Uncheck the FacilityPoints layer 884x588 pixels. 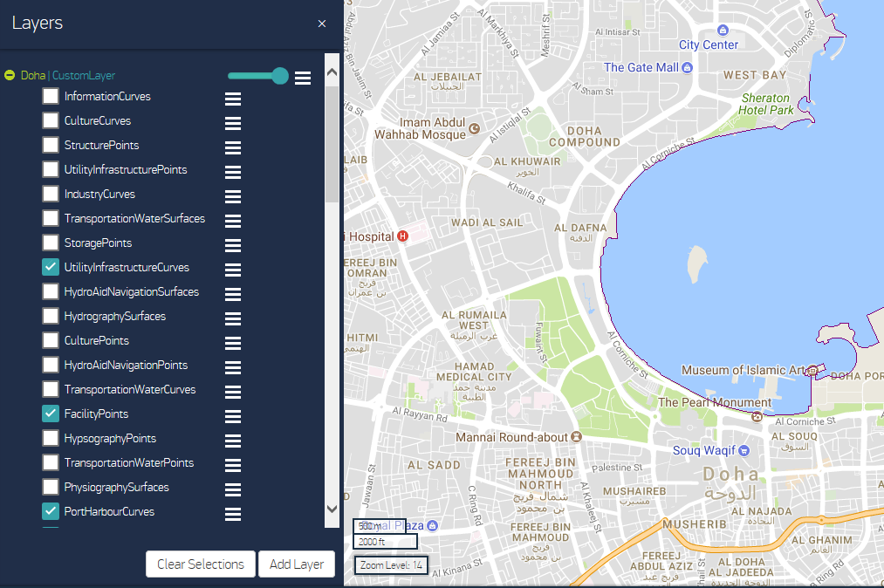(x=51, y=414)
